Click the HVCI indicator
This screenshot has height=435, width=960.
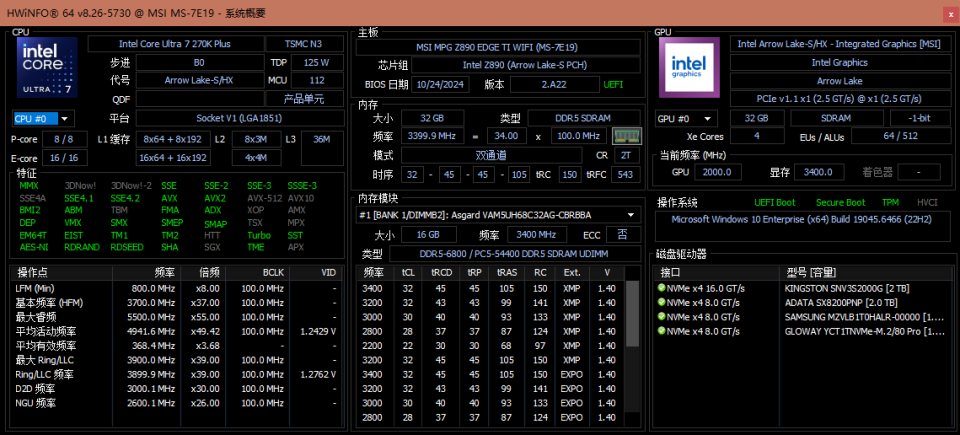(x=927, y=202)
